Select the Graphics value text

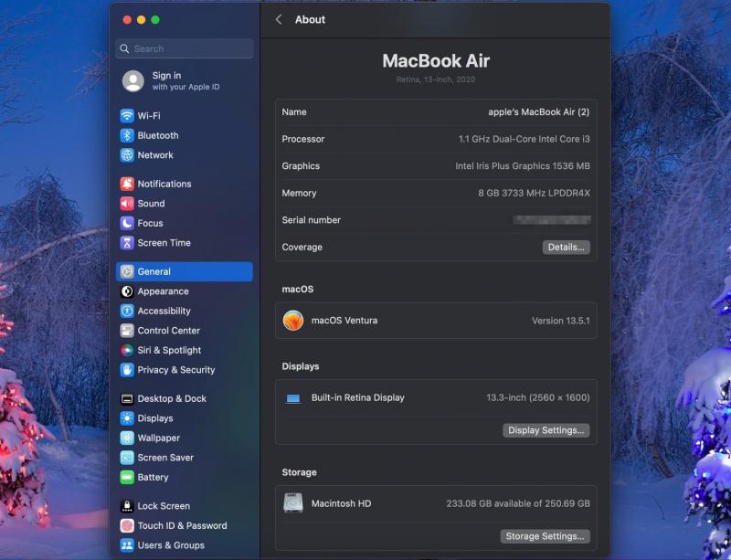(x=523, y=166)
